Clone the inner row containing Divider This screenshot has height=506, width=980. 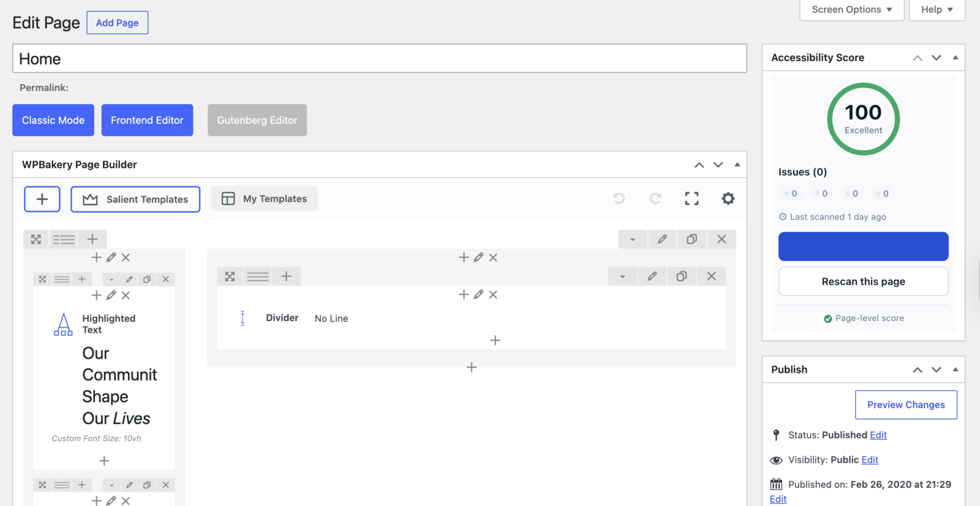tap(682, 276)
